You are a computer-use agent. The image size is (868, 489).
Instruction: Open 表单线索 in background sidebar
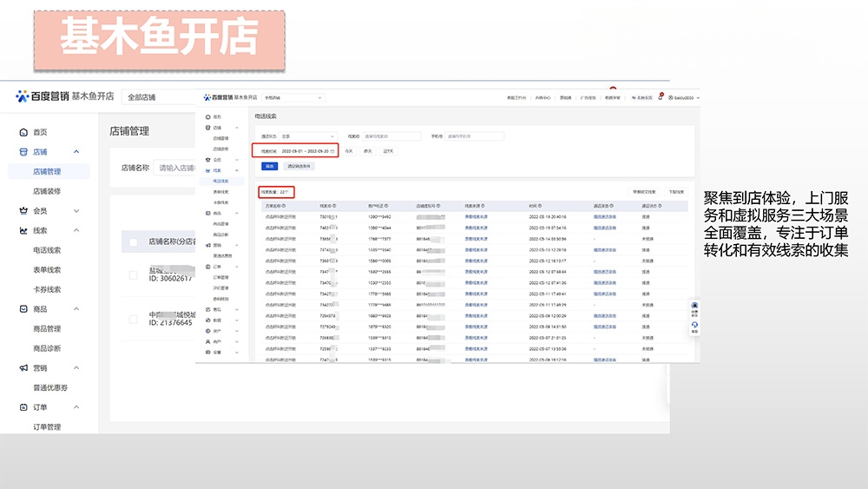[47, 270]
